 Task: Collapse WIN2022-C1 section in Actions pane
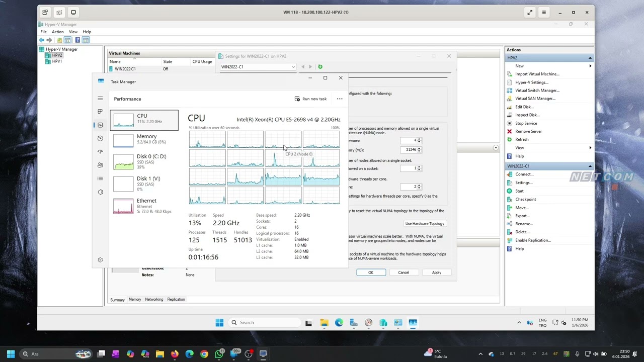tap(590, 166)
